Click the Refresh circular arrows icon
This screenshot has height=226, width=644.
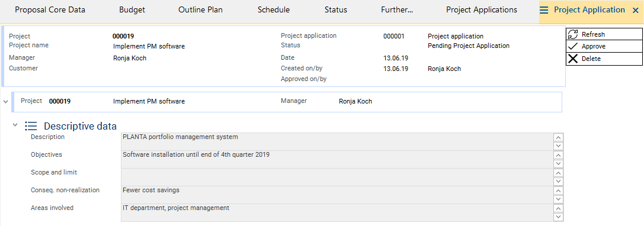tap(573, 34)
